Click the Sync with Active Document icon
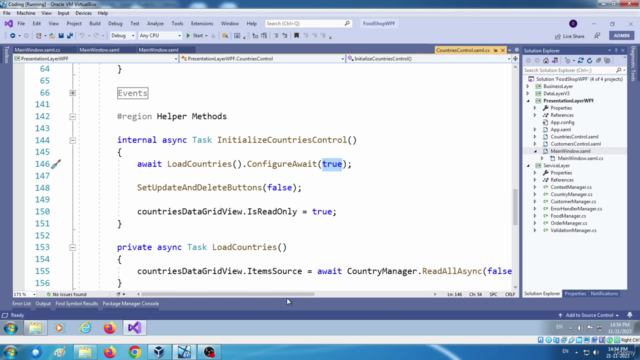The height and width of the screenshot is (360, 640). [x=580, y=60]
